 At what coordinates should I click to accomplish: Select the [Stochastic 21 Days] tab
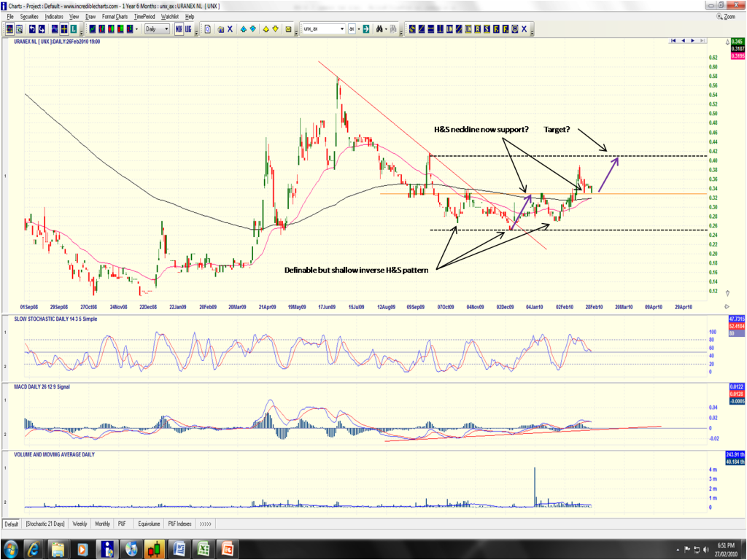click(x=45, y=524)
